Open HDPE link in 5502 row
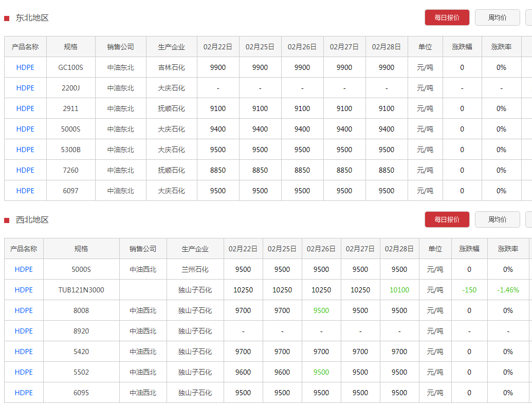Screen dimensions: 532x406 click(24, 372)
